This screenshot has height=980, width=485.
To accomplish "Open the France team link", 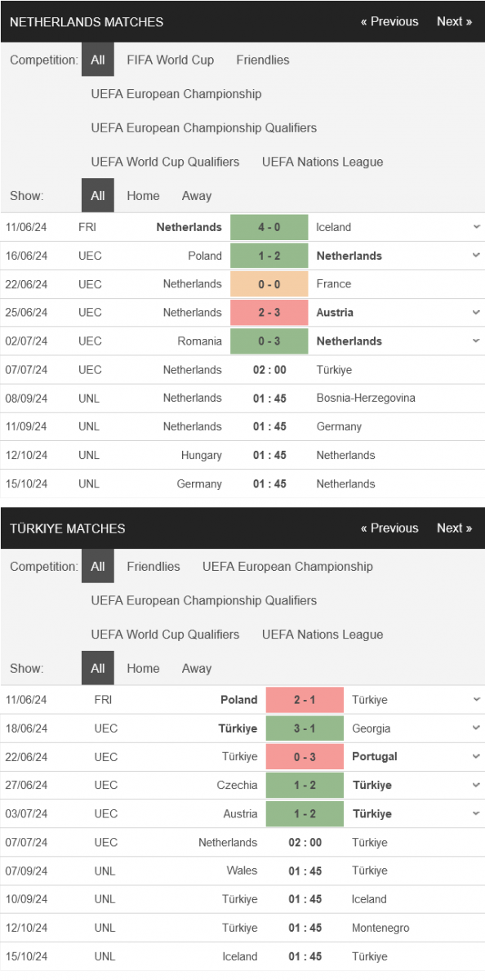I will pos(334,284).
